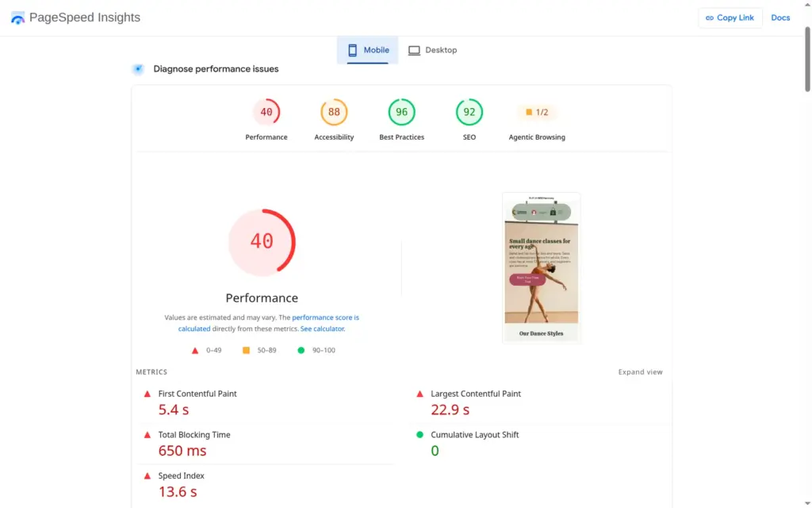Screen dimensions: 812x508
Task: Open the PageSpeed Insights title text
Action: [84, 17]
